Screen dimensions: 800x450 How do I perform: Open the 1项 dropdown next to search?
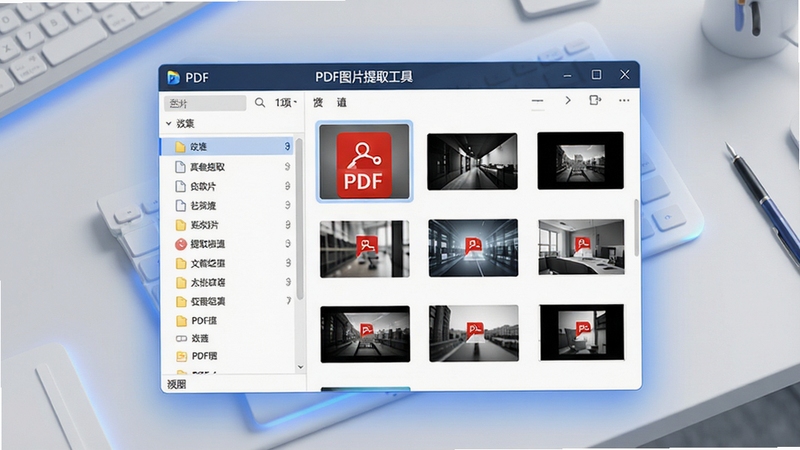[x=286, y=103]
